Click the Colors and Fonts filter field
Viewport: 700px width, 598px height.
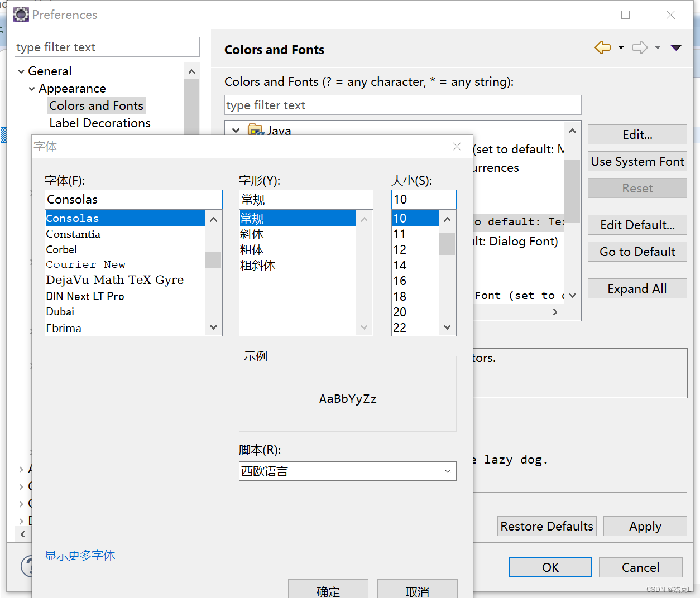[403, 105]
